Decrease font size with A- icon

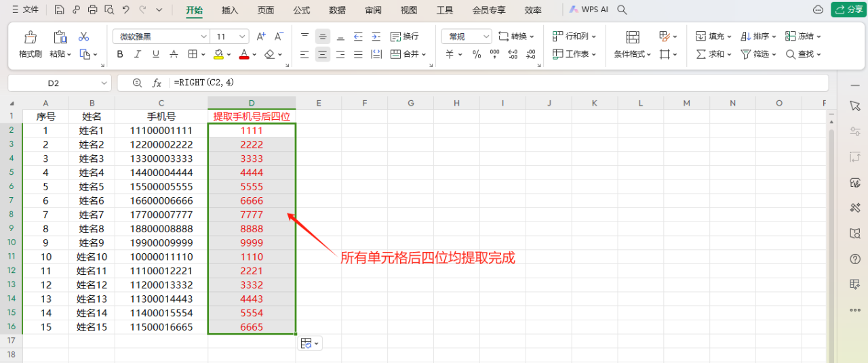(279, 37)
